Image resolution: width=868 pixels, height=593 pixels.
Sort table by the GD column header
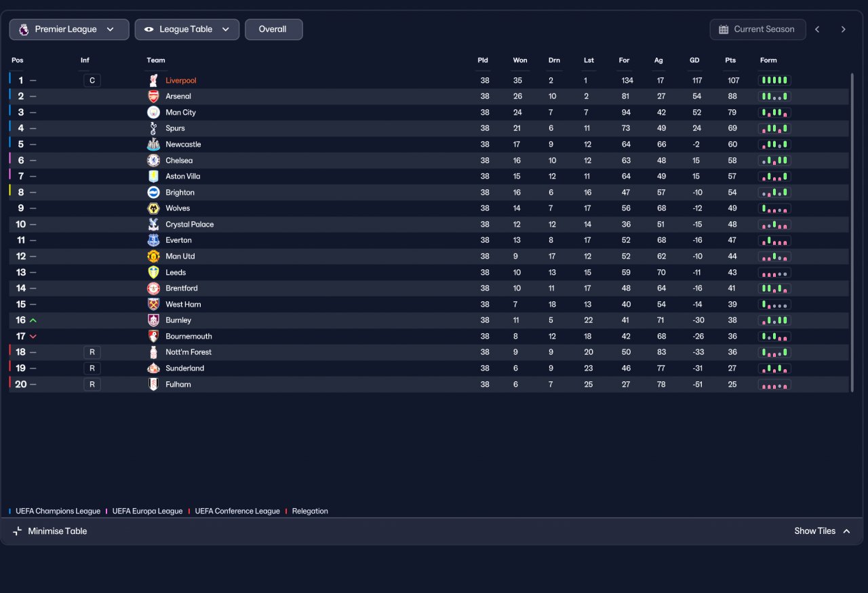click(694, 60)
